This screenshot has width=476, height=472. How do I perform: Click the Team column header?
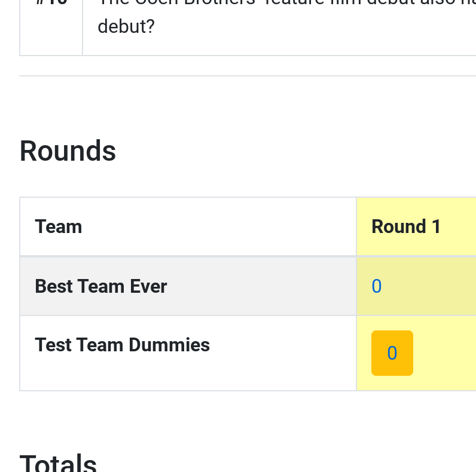click(58, 226)
